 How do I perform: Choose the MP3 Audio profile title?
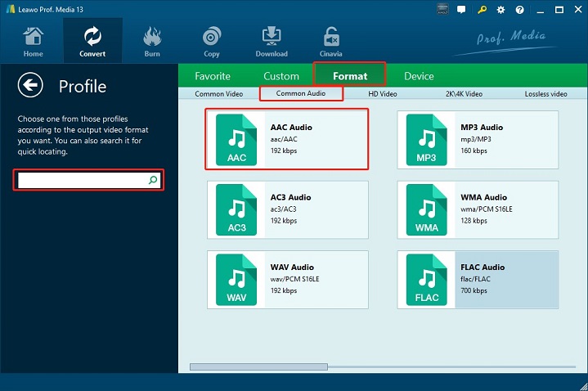point(482,128)
